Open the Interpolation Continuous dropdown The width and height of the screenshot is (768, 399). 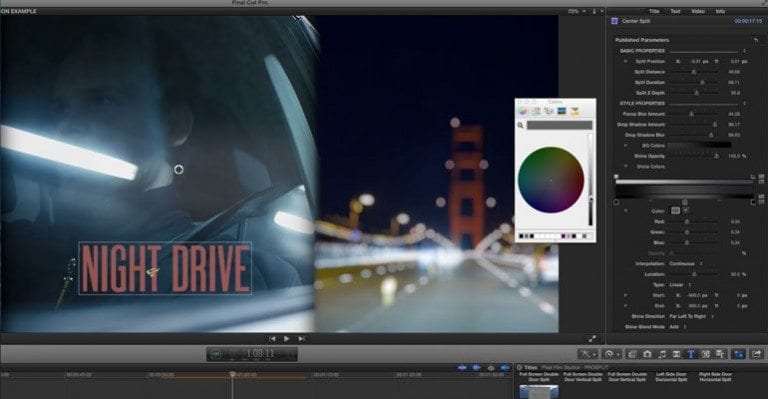pyautogui.click(x=686, y=264)
